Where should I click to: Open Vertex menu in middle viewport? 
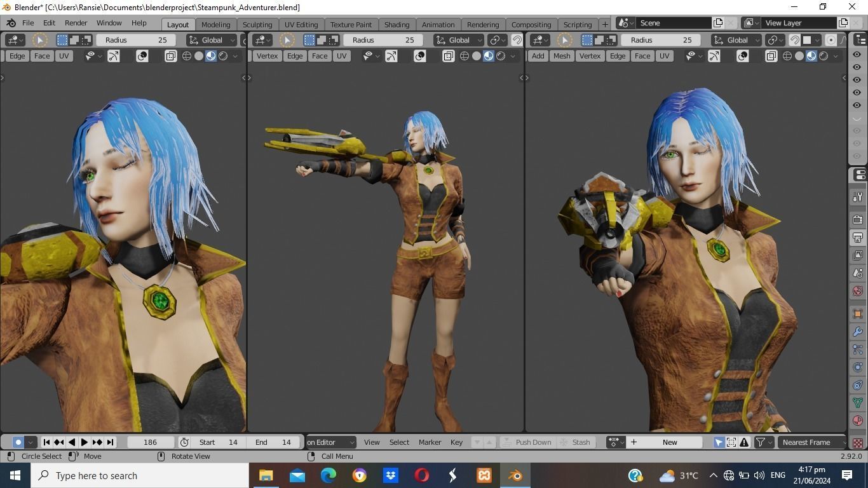click(267, 56)
